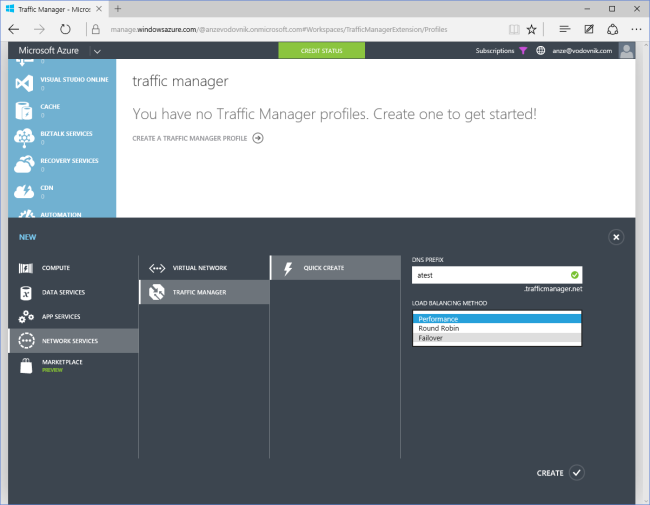650x505 pixels.
Task: Open the browser More actions ellipsis
Action: coord(636,29)
